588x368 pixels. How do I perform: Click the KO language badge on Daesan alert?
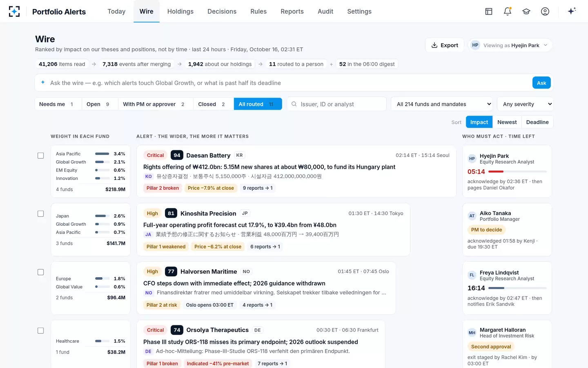[x=149, y=177]
